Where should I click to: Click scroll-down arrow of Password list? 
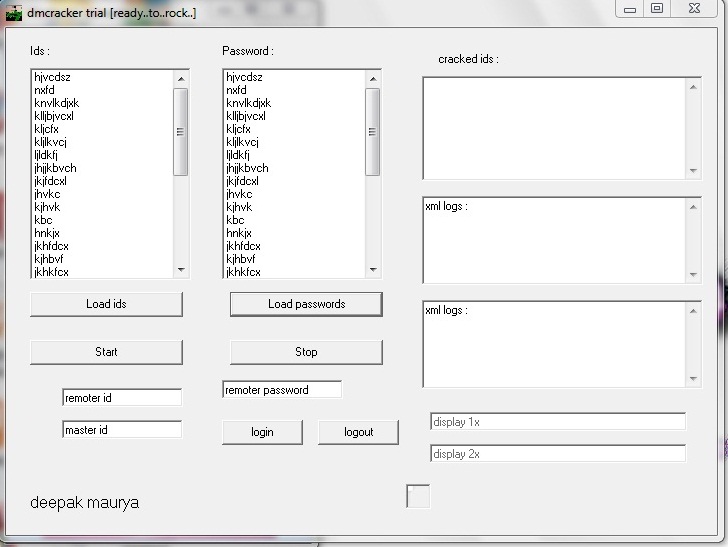coord(373,270)
